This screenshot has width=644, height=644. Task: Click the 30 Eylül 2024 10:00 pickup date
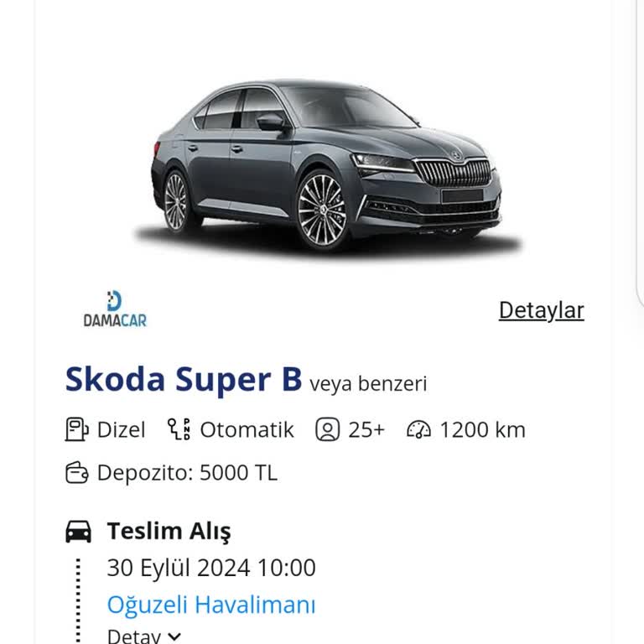tap(211, 568)
